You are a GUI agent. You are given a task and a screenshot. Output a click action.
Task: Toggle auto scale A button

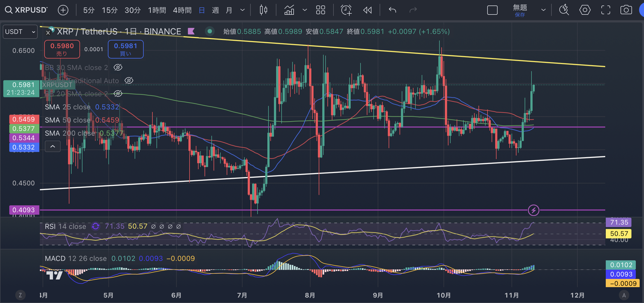click(x=624, y=295)
